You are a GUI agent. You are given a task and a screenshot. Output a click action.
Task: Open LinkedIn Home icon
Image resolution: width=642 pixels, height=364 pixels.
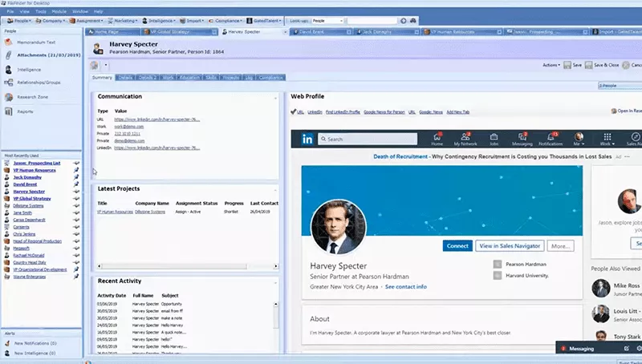[437, 139]
